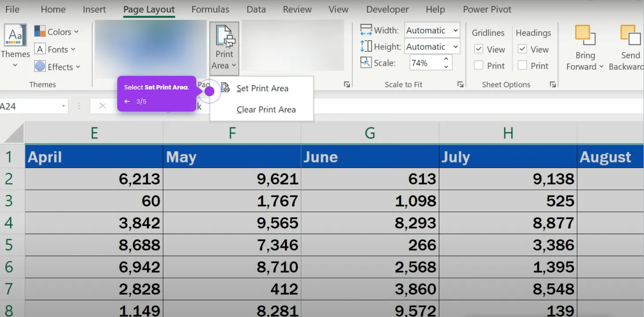Click the Print Area button
This screenshot has height=317, width=644.
[224, 48]
